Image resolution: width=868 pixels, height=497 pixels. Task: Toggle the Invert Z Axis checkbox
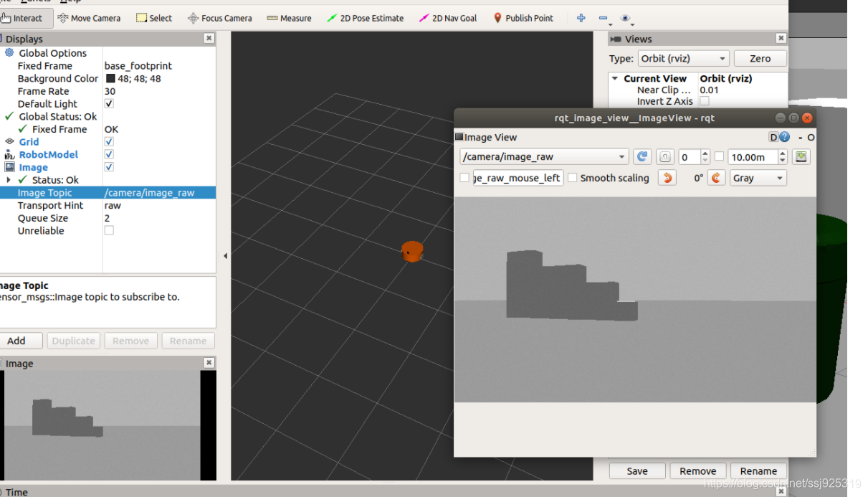click(x=705, y=101)
